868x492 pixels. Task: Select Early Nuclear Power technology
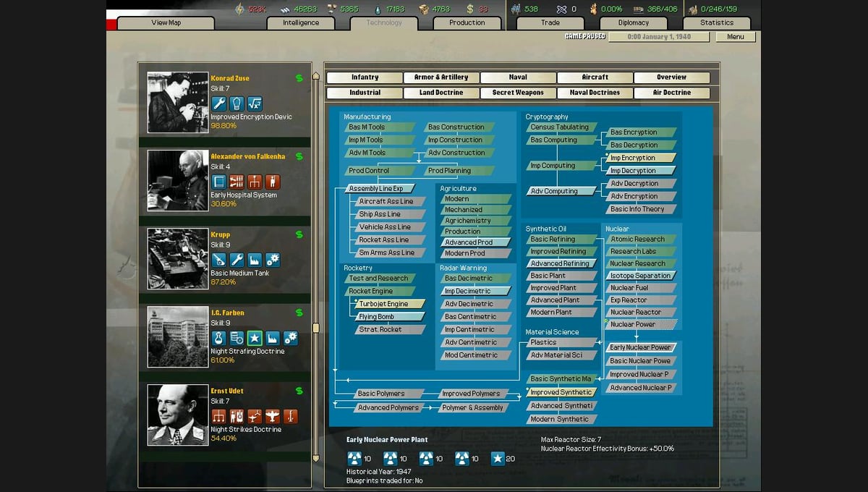point(641,347)
